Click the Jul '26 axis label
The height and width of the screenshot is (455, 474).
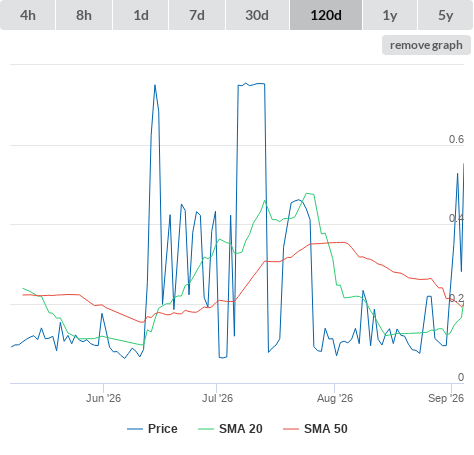217,398
